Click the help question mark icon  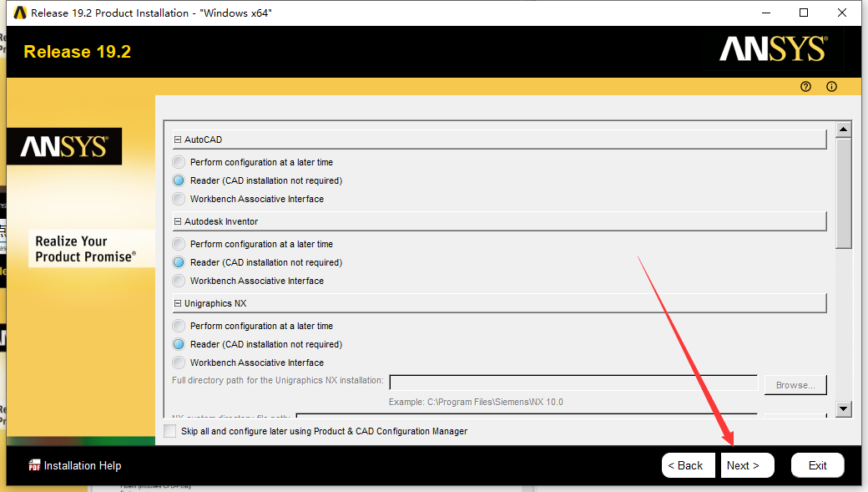[x=805, y=87]
